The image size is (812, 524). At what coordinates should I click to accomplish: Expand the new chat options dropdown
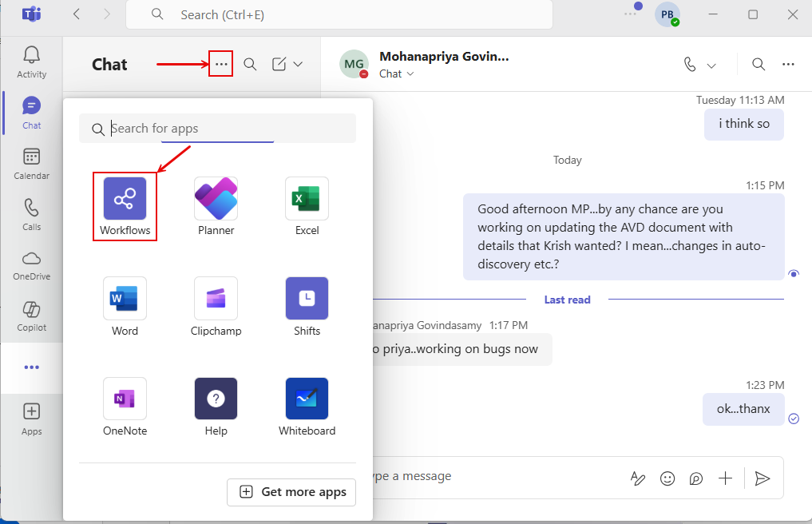tap(299, 65)
